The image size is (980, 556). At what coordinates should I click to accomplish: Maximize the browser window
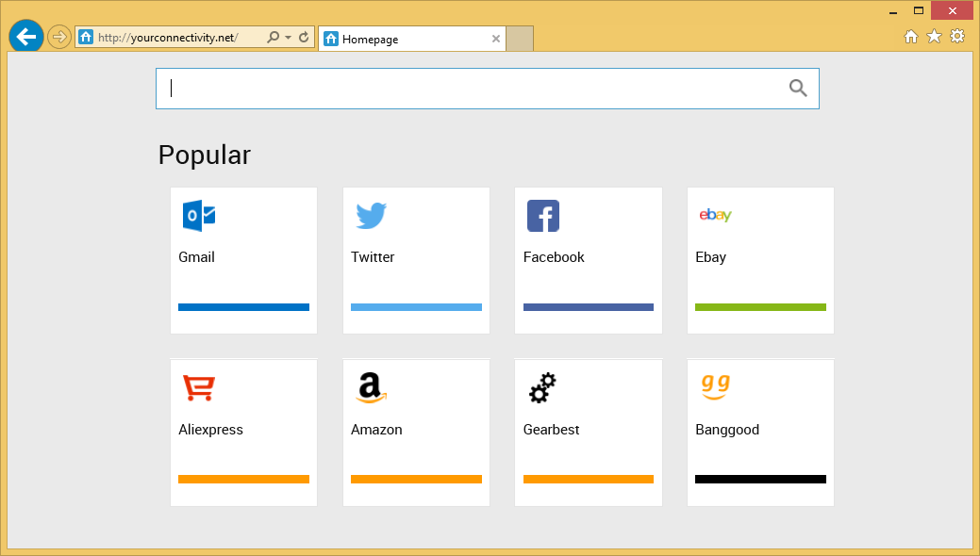tap(918, 10)
